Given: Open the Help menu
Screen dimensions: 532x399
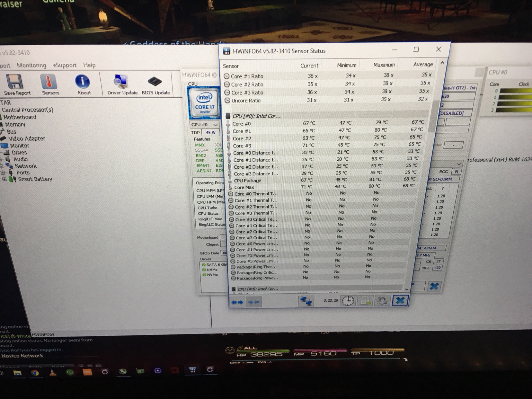Looking at the screenshot, I should pyautogui.click(x=89, y=65).
